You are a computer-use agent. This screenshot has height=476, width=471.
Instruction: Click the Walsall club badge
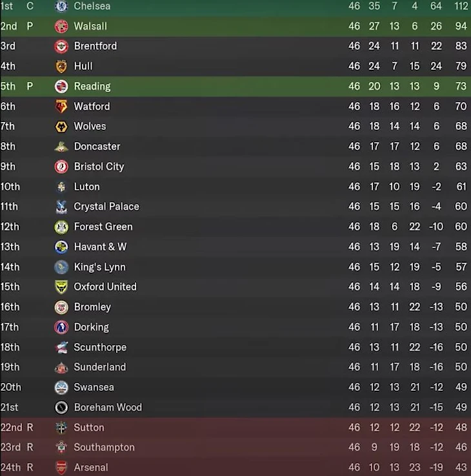(61, 26)
